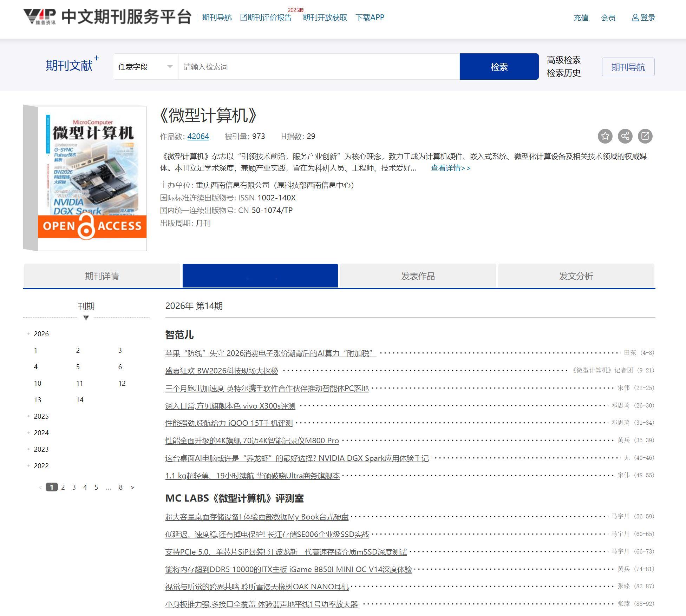Share the journal via the share icon
The width and height of the screenshot is (686, 616).
coord(625,136)
